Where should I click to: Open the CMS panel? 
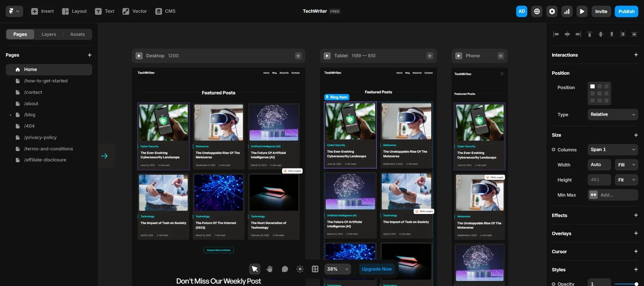pyautogui.click(x=165, y=11)
